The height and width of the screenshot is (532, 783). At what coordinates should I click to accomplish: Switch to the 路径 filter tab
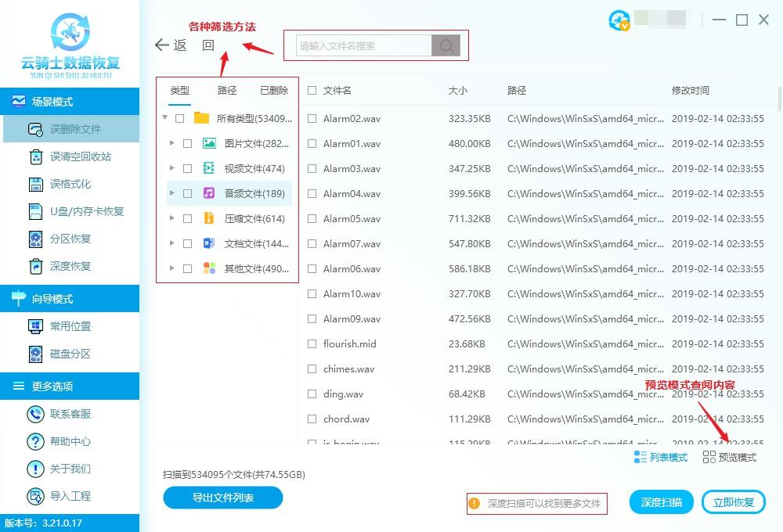[x=227, y=90]
